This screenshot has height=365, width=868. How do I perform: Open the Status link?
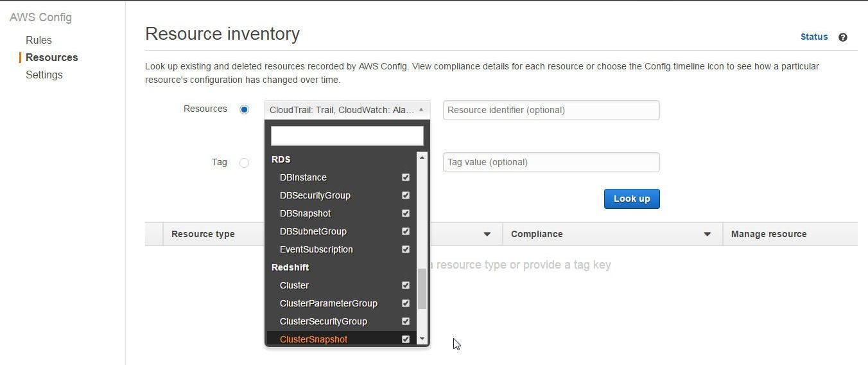(814, 37)
